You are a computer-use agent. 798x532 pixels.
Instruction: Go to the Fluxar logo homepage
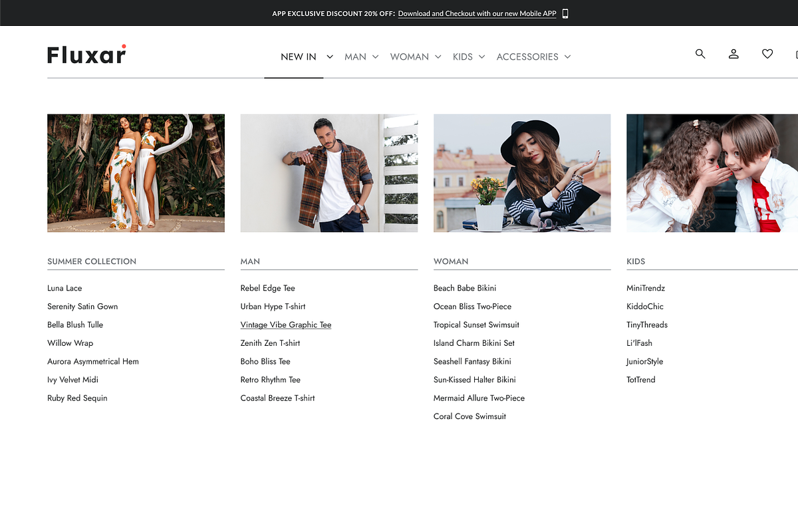pos(86,55)
